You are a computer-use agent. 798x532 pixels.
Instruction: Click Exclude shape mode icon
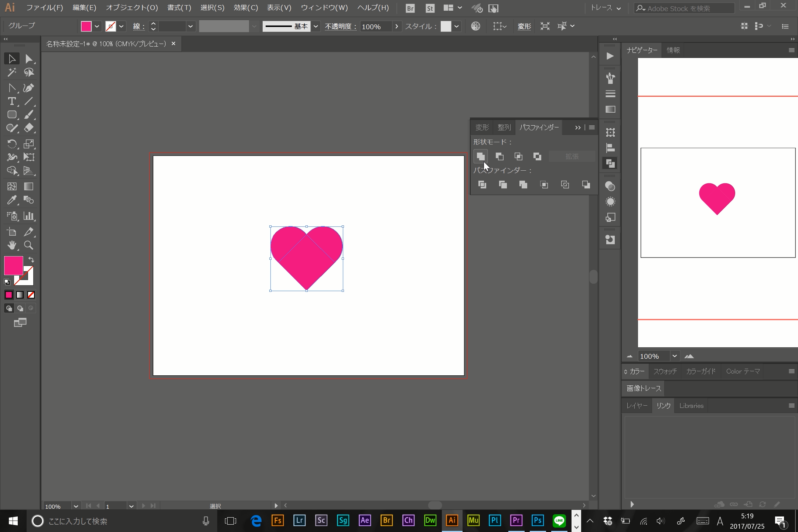[x=537, y=157]
